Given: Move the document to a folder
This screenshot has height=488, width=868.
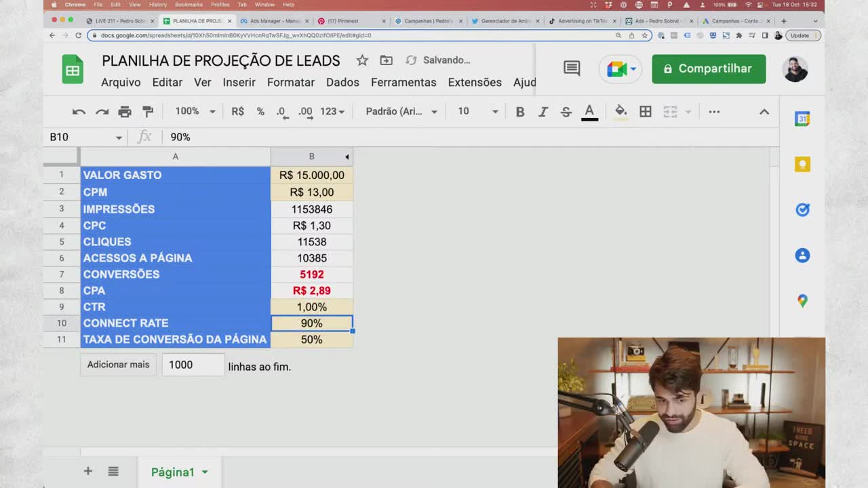Looking at the screenshot, I should (386, 60).
